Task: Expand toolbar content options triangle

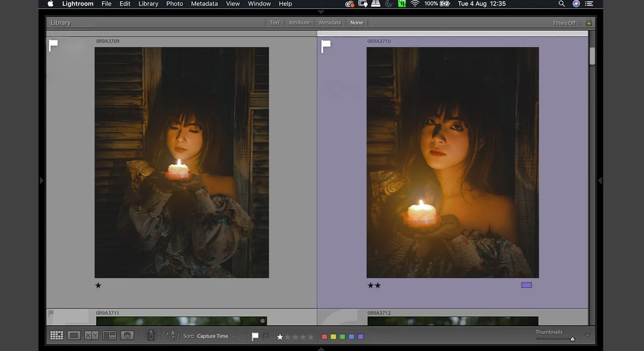Action: [x=588, y=336]
